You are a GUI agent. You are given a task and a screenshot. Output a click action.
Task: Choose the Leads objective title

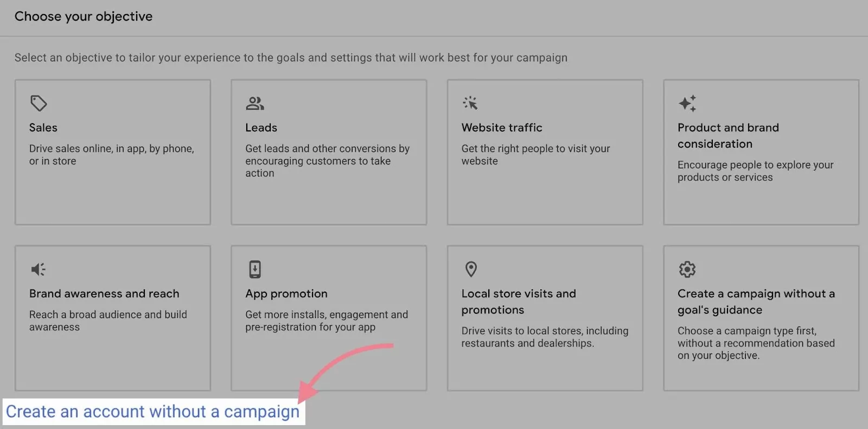261,128
